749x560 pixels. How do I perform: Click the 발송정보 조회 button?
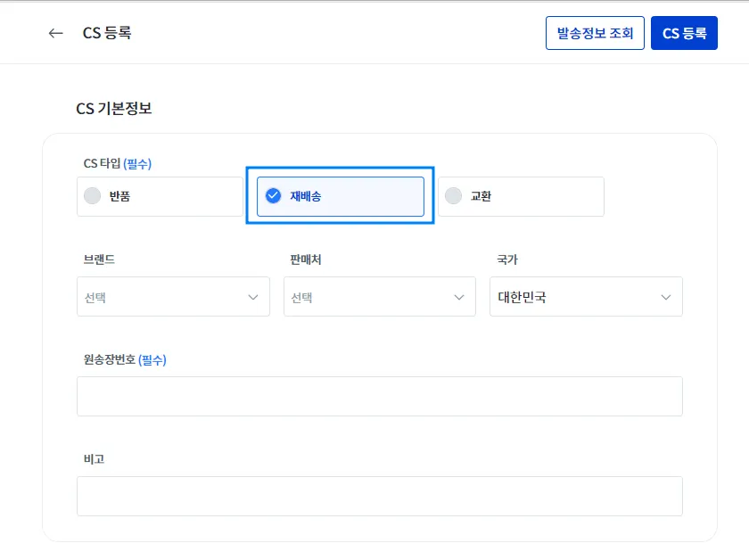pyautogui.click(x=595, y=33)
